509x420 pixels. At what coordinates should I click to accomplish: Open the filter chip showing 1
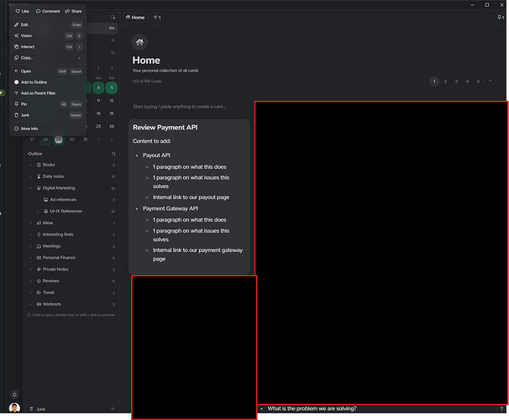[x=157, y=18]
